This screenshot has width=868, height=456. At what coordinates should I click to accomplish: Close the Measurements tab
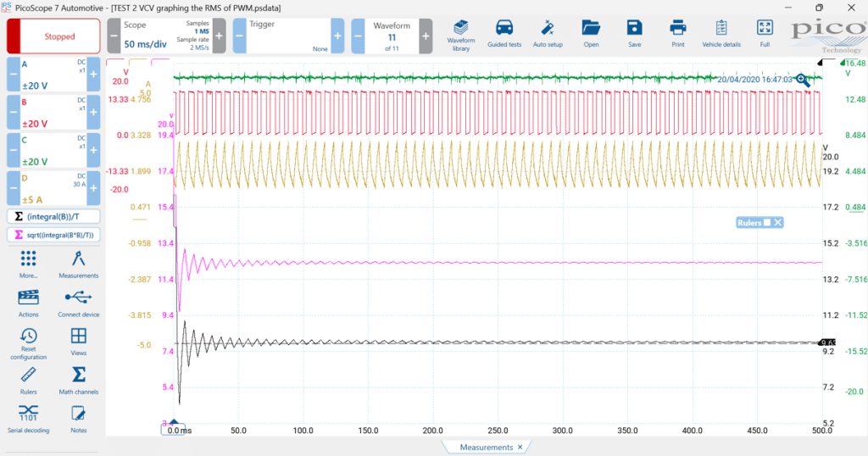point(520,448)
